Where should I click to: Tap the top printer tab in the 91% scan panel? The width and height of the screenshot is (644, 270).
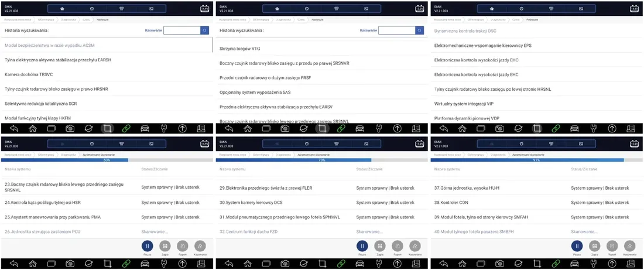[x=551, y=144]
